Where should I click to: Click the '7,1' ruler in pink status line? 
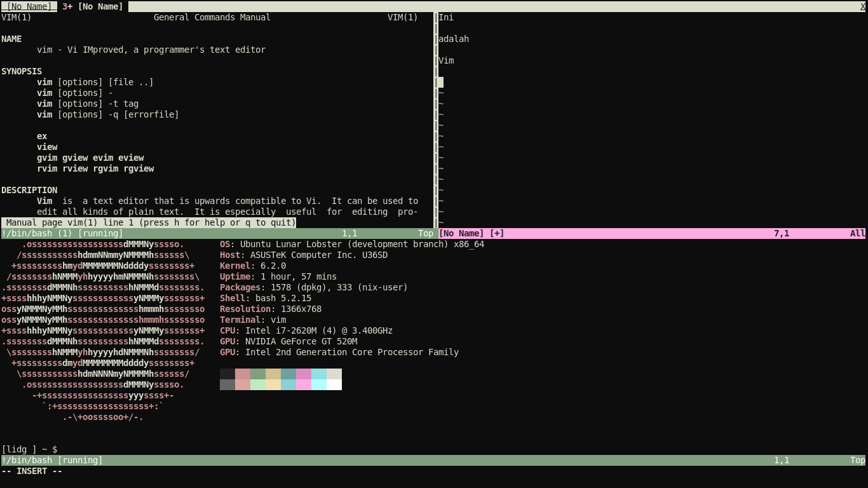782,233
